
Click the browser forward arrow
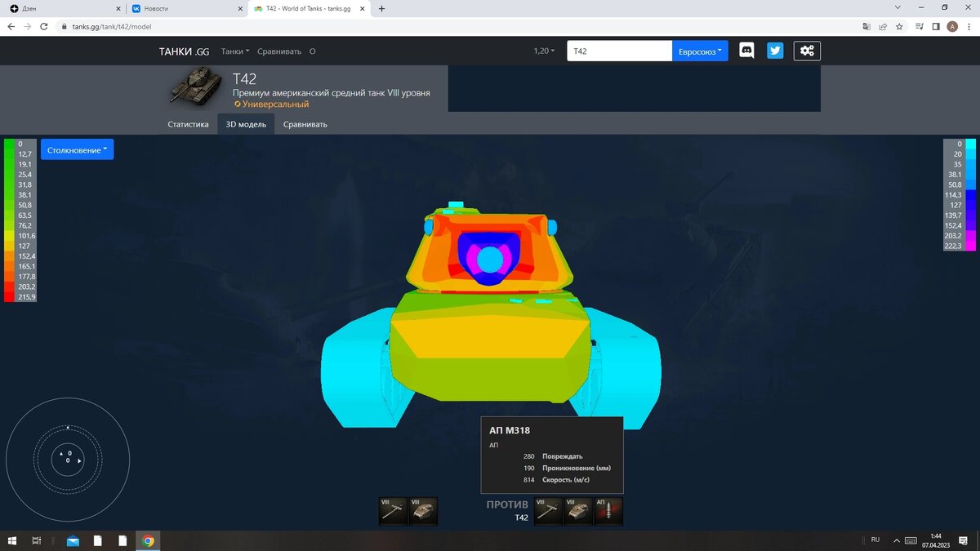coord(28,26)
